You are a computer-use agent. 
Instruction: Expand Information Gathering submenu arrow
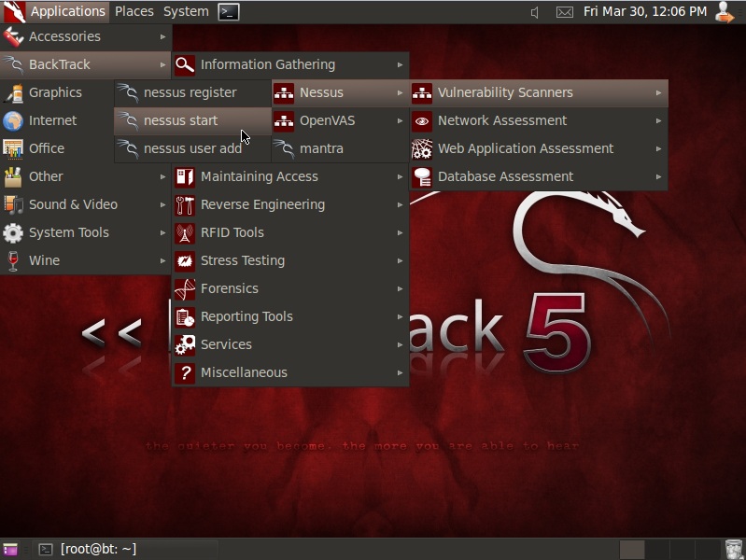tap(401, 64)
